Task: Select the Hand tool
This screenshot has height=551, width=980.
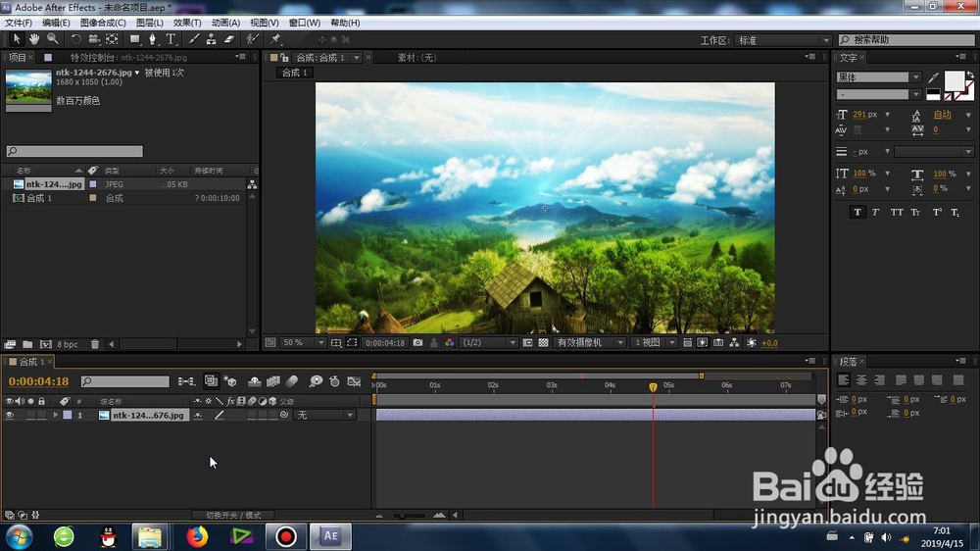Action: pos(33,39)
